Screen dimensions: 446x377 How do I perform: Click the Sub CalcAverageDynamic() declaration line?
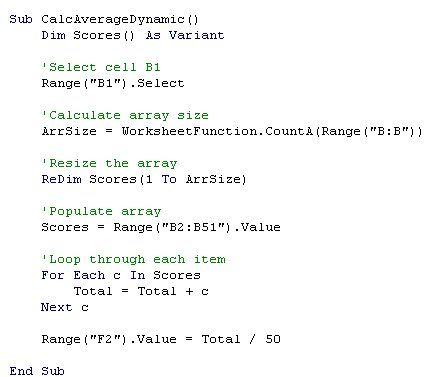click(x=104, y=19)
